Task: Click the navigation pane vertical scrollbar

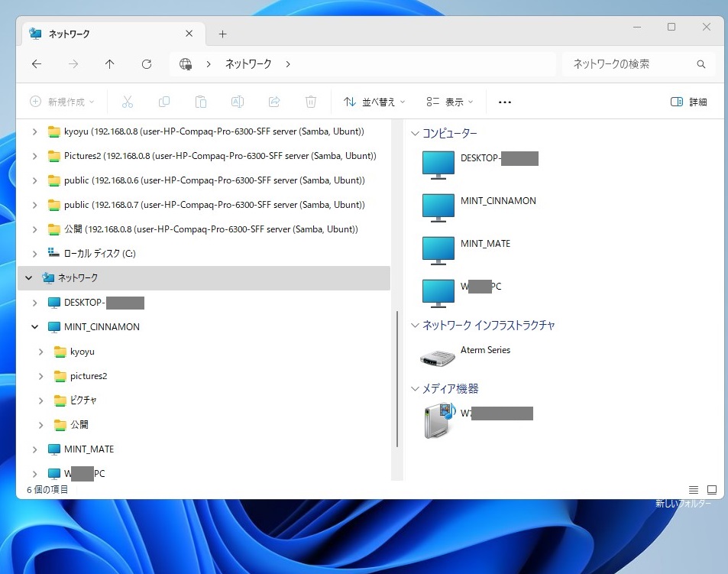Action: [396, 378]
